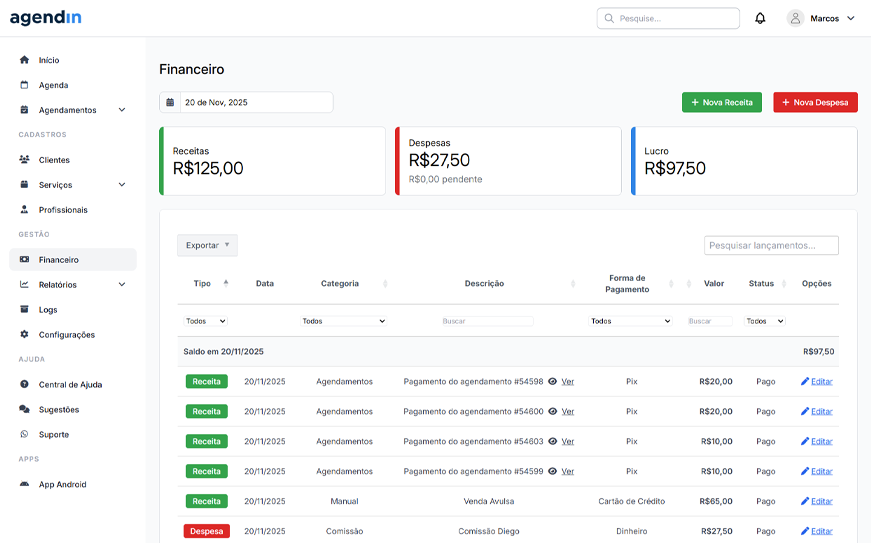Image resolution: width=871 pixels, height=543 pixels.
Task: Click Editar link for agendamento #54603
Action: pyautogui.click(x=822, y=441)
